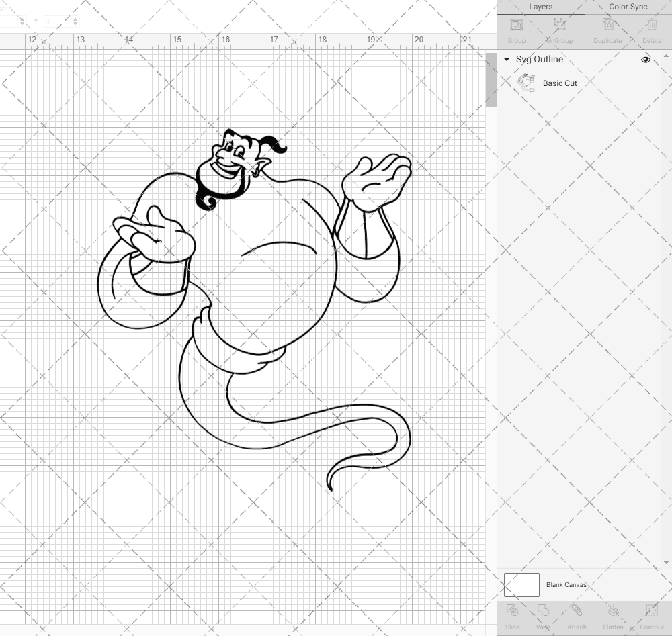The width and height of the screenshot is (672, 636).
Task: Select the Basic Cut layer label
Action: pyautogui.click(x=560, y=83)
